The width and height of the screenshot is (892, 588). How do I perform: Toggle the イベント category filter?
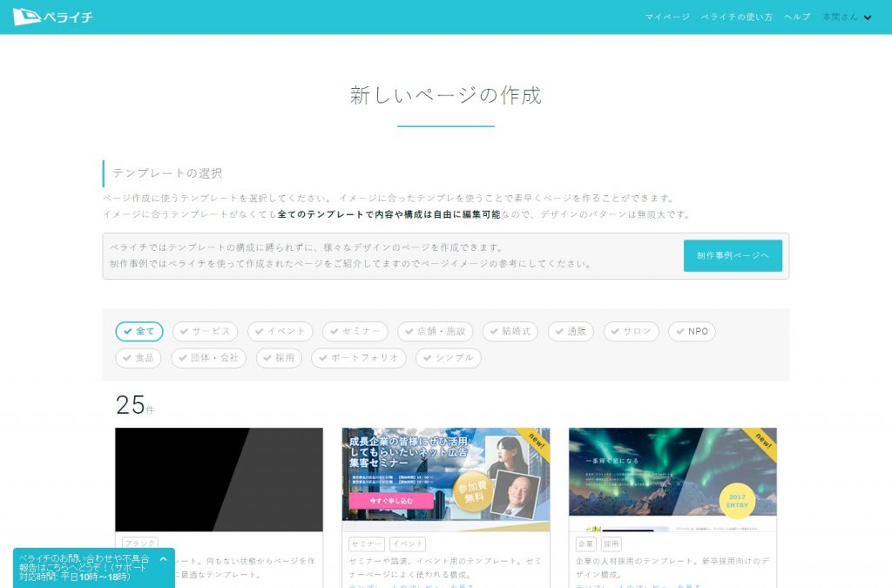pos(280,332)
